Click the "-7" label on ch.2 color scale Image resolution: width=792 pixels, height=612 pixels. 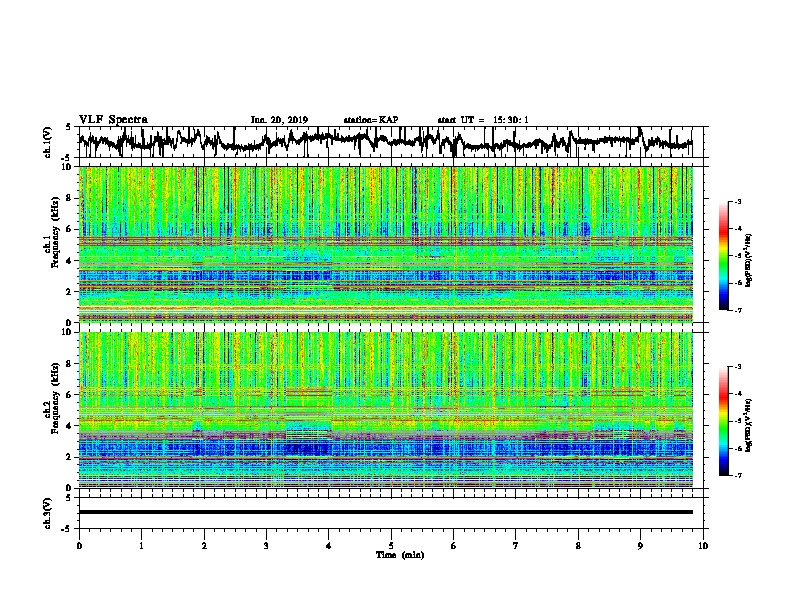(737, 475)
